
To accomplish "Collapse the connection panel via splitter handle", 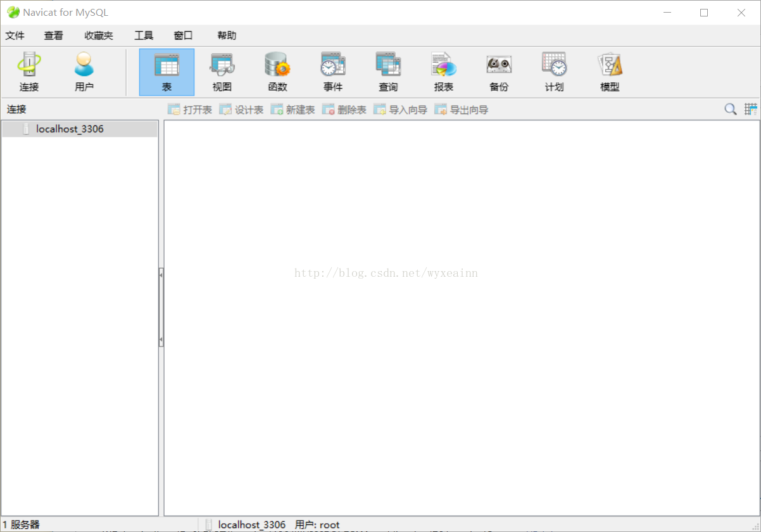I will click(x=161, y=307).
